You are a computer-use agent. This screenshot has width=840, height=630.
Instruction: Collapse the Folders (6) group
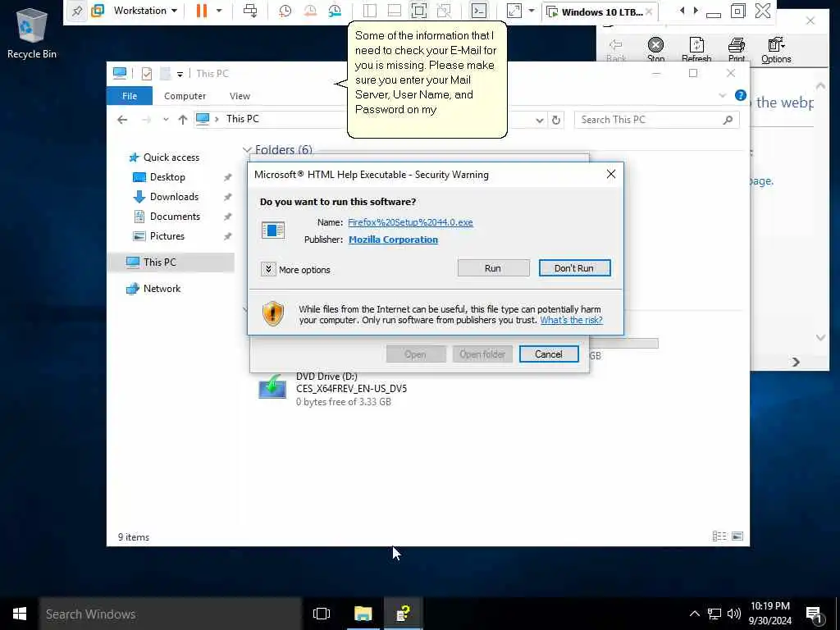[247, 150]
